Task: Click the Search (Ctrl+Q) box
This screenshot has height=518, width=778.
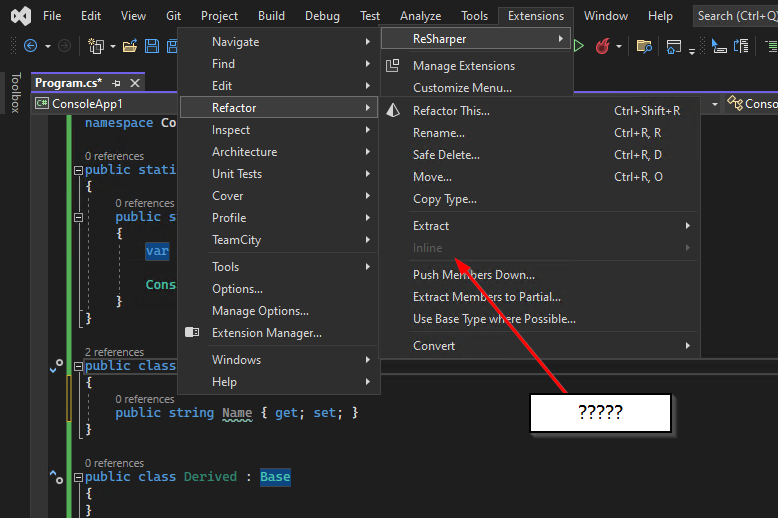Action: [x=736, y=16]
